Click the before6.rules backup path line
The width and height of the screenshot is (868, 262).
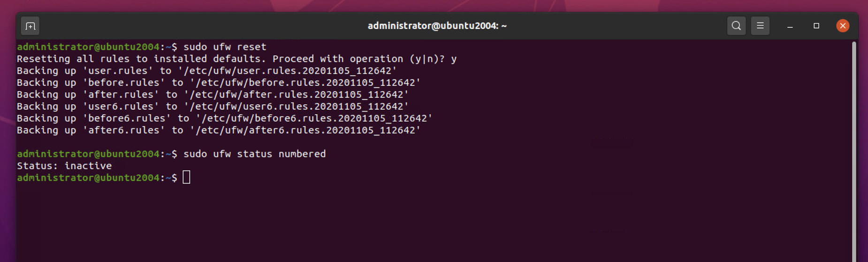225,118
